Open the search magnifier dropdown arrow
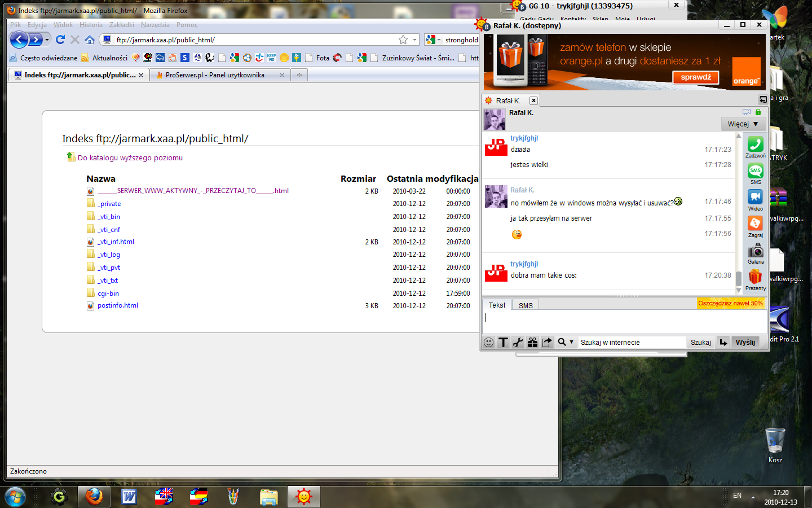Image resolution: width=812 pixels, height=508 pixels. (x=571, y=342)
